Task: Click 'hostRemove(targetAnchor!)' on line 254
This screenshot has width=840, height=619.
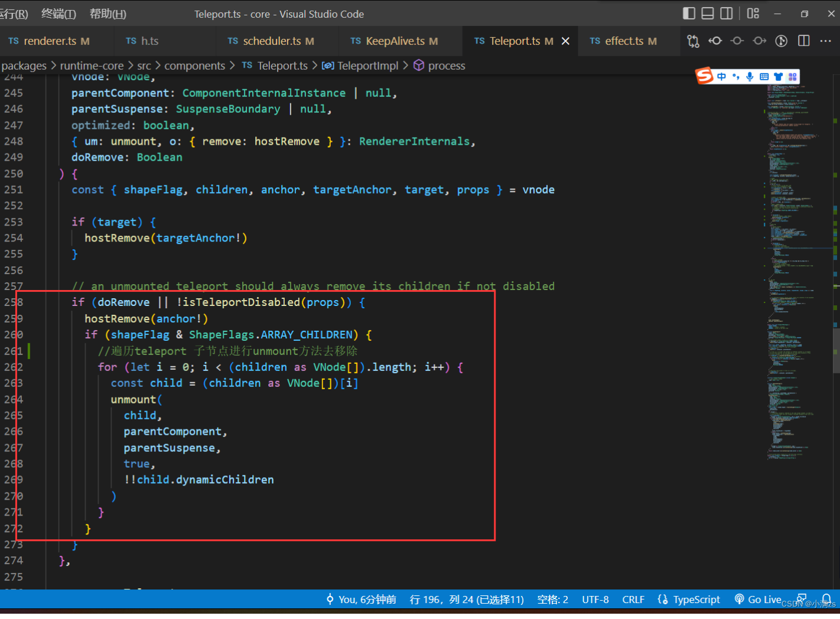Action: 166,238
